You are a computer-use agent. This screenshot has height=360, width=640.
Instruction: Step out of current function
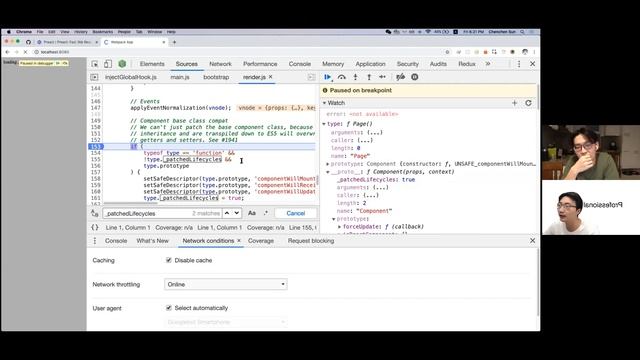[x=369, y=77]
